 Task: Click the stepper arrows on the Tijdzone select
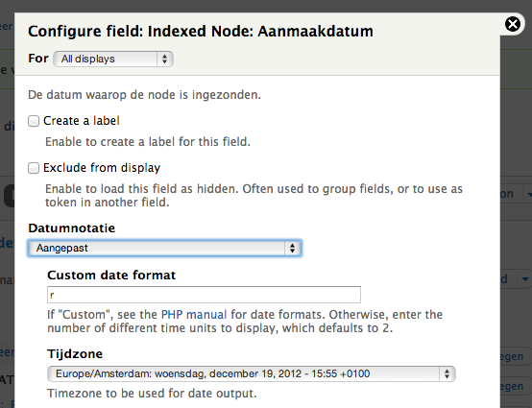coord(447,373)
